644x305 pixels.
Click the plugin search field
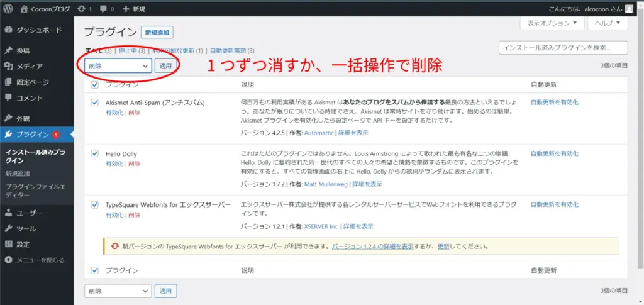tap(563, 48)
